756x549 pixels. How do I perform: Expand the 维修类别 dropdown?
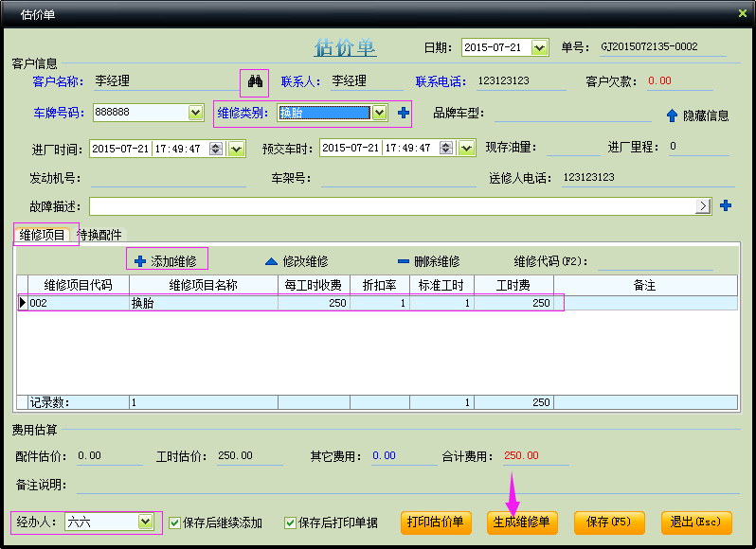click(380, 113)
